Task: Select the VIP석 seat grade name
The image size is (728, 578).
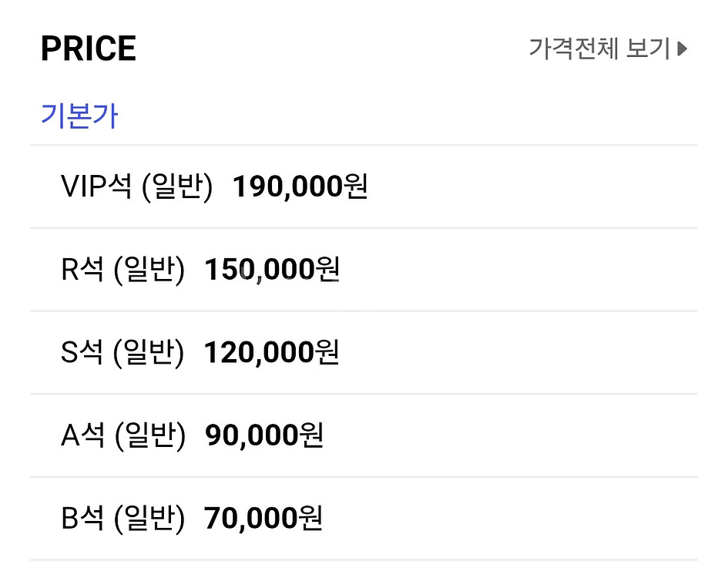Action: pyautogui.click(x=96, y=187)
